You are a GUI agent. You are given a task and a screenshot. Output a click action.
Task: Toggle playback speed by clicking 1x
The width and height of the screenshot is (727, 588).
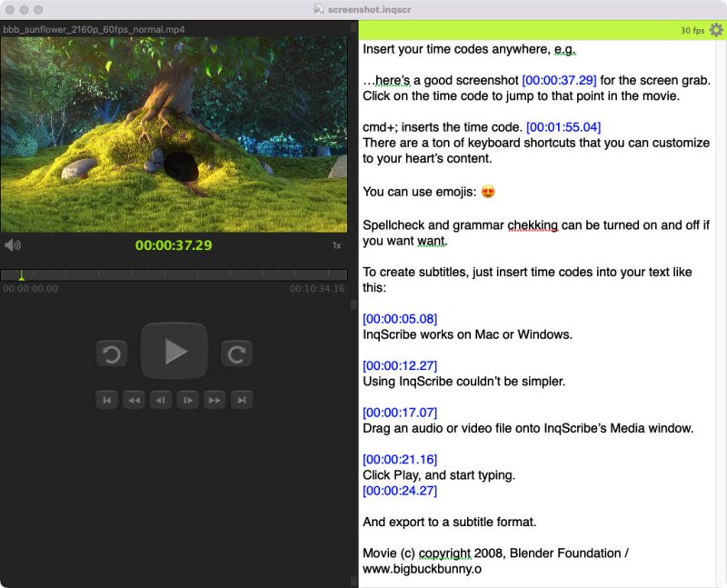click(336, 244)
